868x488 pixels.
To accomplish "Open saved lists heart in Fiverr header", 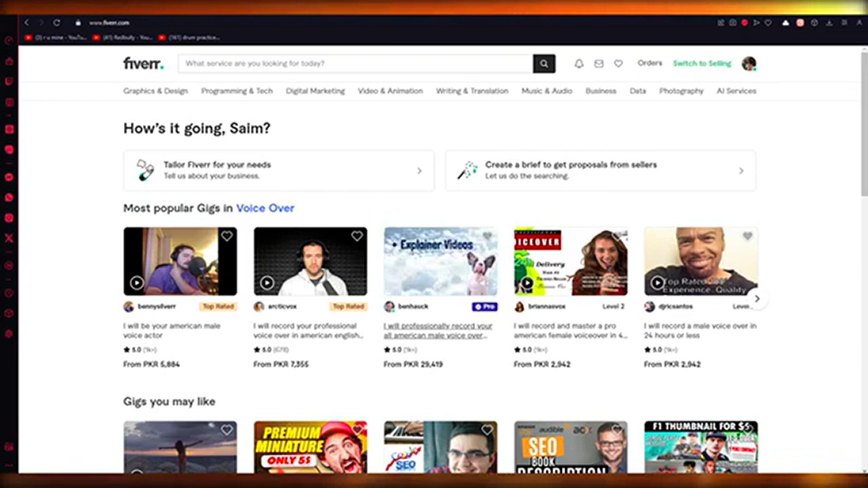I will [x=618, y=64].
